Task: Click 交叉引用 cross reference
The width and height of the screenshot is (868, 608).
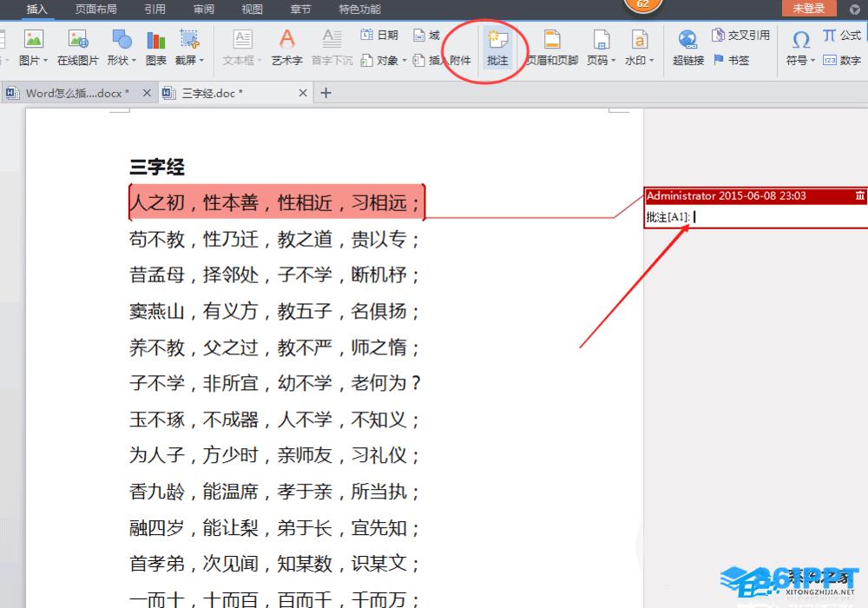Action: (x=740, y=35)
